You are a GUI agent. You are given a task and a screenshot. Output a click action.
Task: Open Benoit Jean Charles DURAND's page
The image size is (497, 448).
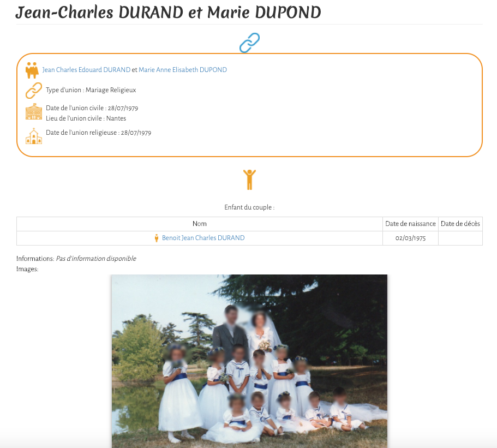coord(203,238)
